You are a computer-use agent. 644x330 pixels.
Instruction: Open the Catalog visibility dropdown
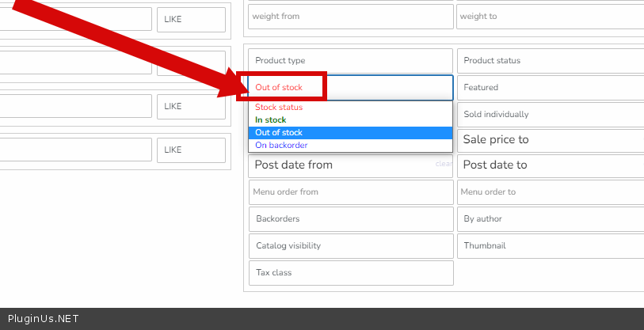(x=350, y=246)
